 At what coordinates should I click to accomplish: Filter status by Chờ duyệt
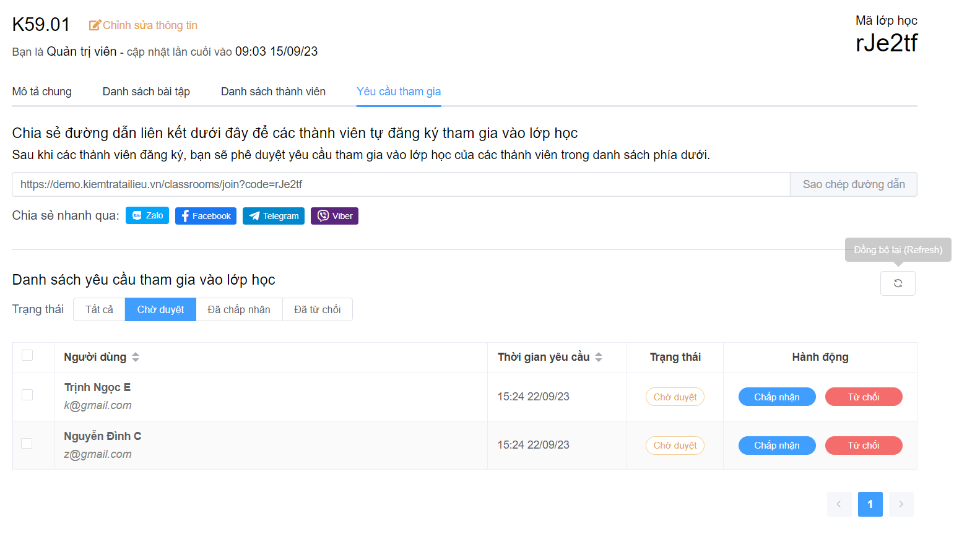pos(160,309)
